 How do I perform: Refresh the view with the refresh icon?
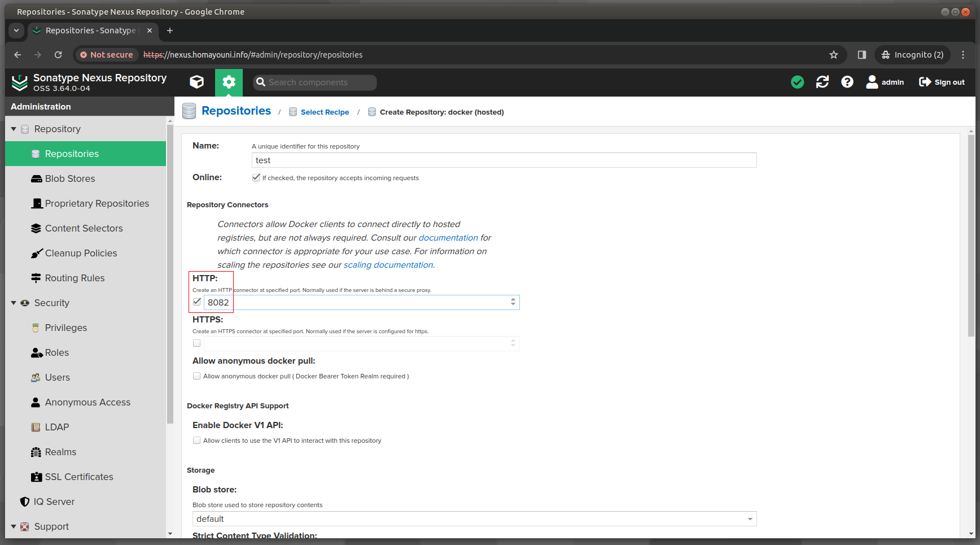point(823,82)
